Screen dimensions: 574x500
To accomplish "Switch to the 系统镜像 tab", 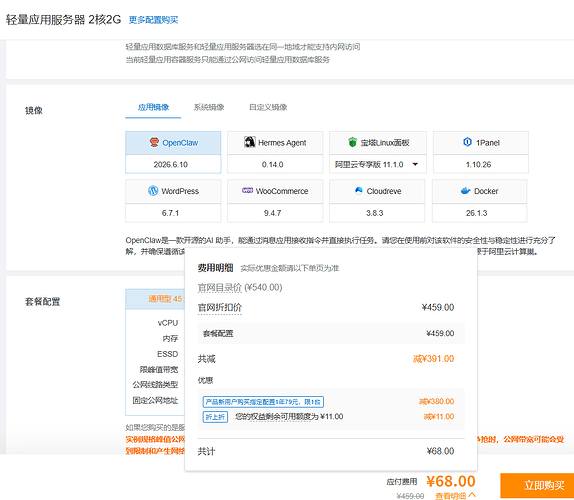I will (209, 107).
